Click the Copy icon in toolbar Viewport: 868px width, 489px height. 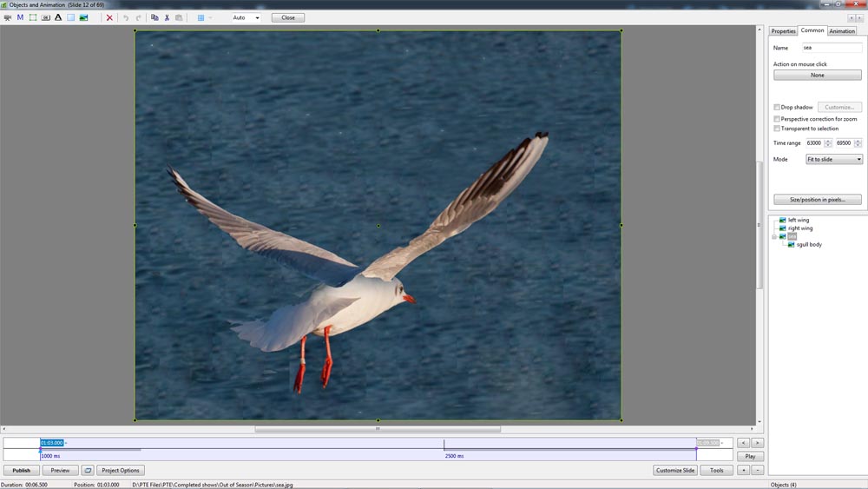coord(155,17)
